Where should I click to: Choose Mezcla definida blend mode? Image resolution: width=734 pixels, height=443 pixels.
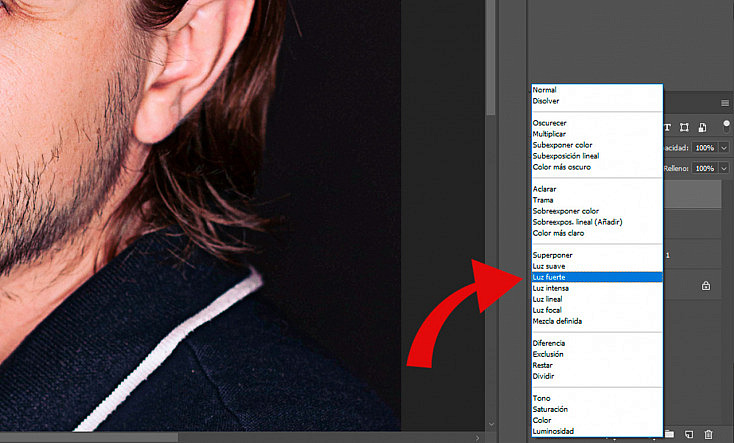(x=597, y=321)
